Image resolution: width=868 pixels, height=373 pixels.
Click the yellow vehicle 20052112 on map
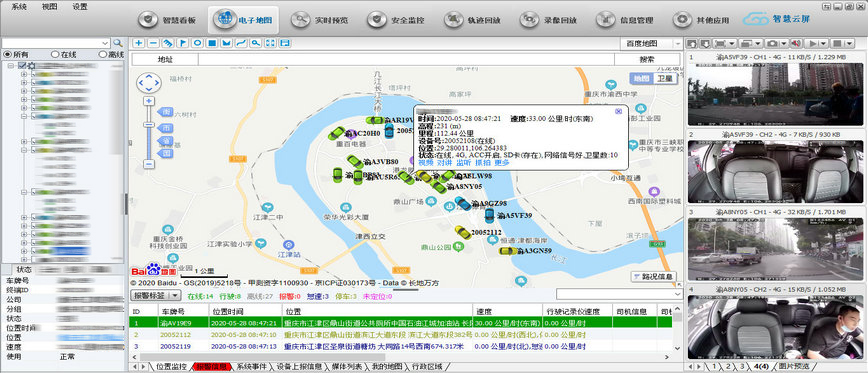pos(462,232)
